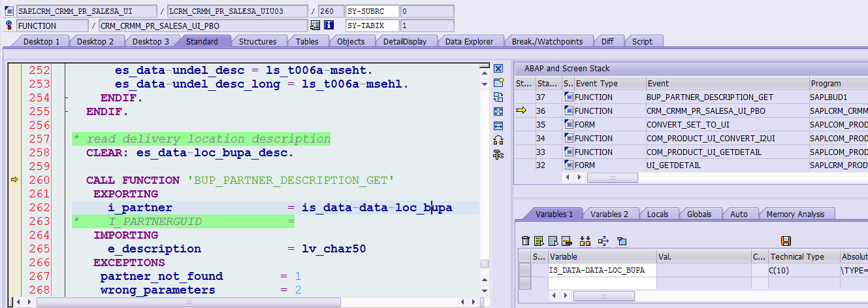Switch to Variables 2 tab
The image size is (868, 308).
609,214
